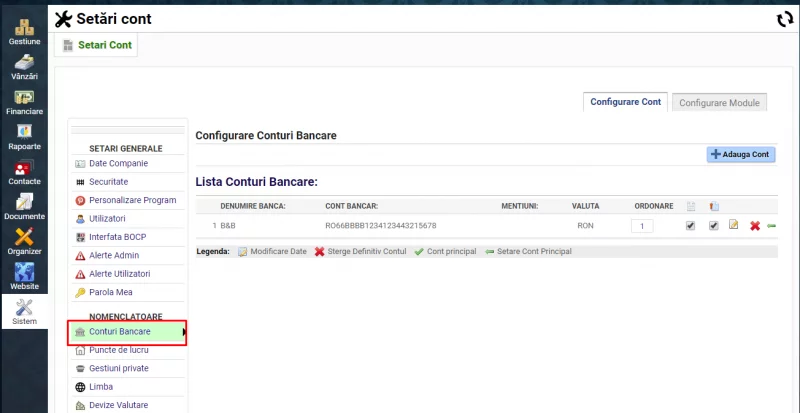Click the Adauga Cont button
The image size is (800, 413).
click(x=741, y=154)
